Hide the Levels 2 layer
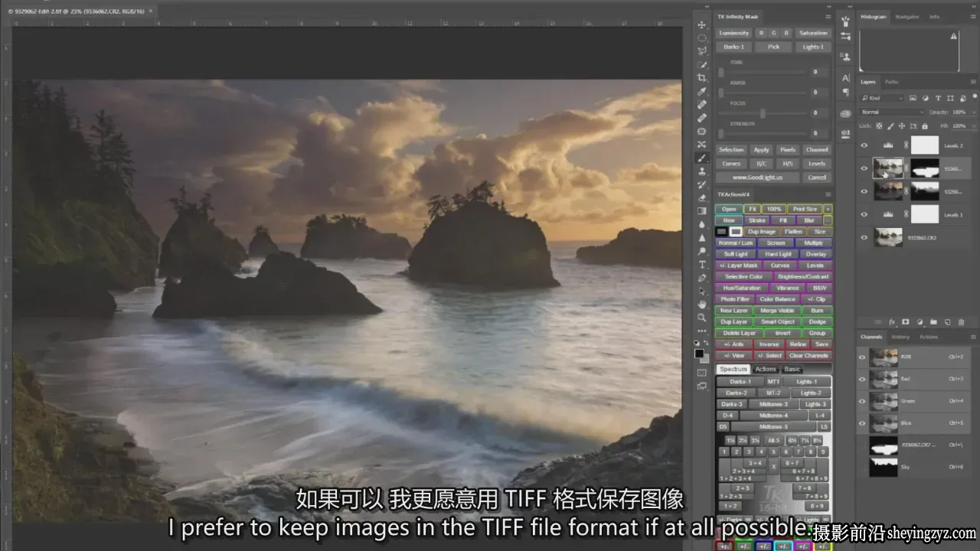This screenshot has height=551, width=980. pyautogui.click(x=864, y=145)
